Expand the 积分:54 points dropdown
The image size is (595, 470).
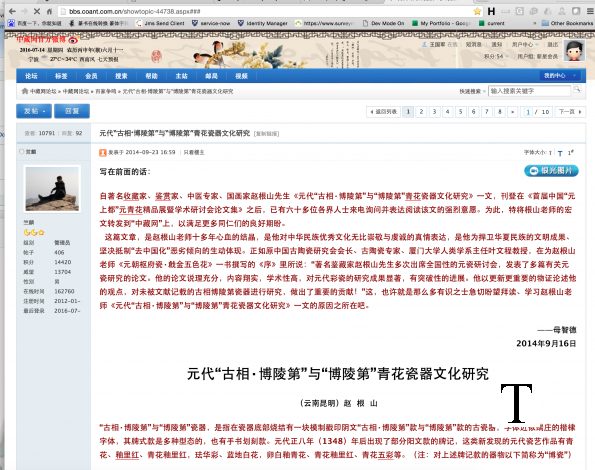[x=496, y=56]
